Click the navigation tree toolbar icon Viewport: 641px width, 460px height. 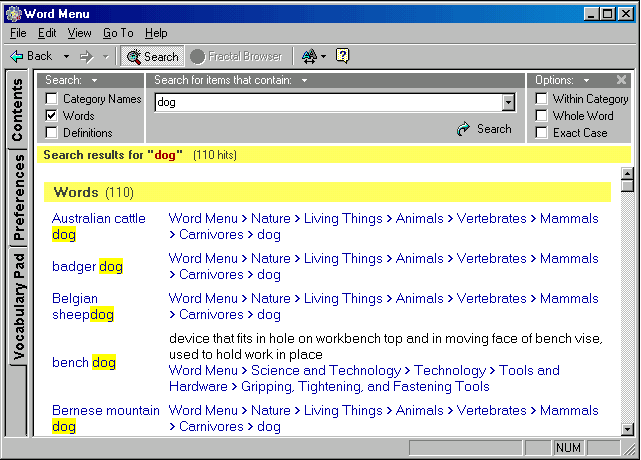tap(309, 56)
